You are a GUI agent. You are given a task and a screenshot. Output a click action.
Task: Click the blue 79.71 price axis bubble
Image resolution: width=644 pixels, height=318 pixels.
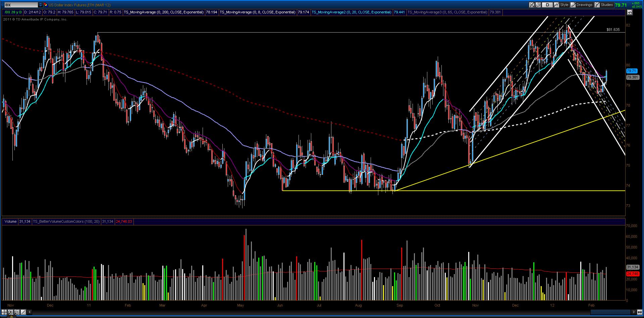coord(632,71)
